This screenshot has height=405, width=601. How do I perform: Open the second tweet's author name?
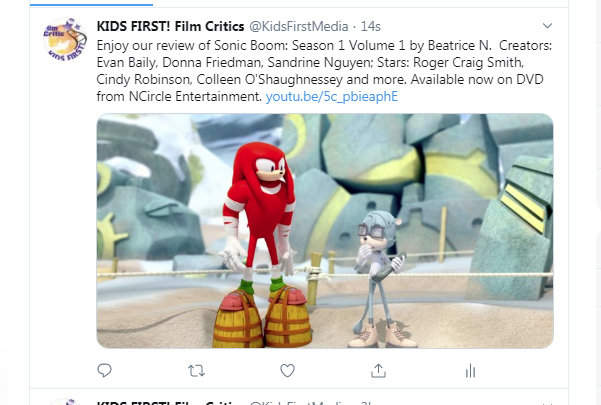[x=171, y=402]
